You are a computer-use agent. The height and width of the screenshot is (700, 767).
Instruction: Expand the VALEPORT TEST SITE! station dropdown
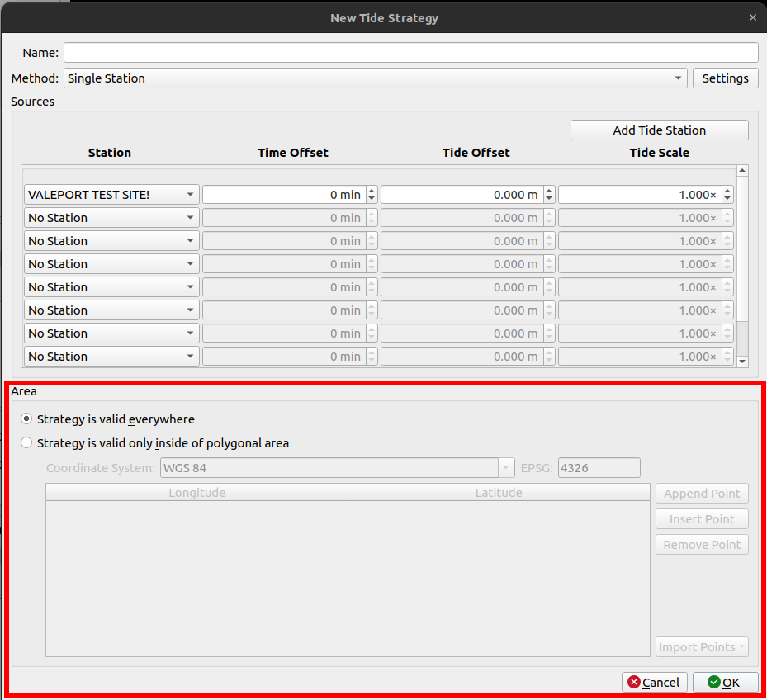[111, 195]
